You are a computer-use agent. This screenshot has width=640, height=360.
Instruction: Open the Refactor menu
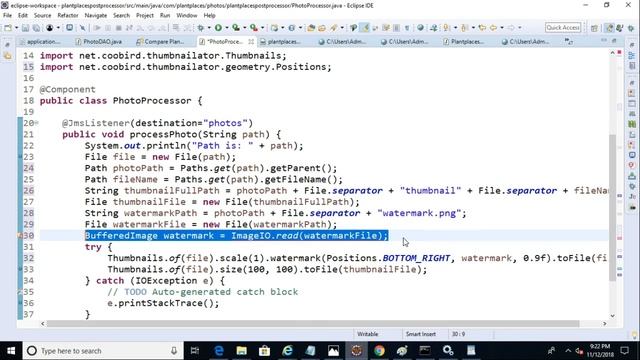point(68,16)
